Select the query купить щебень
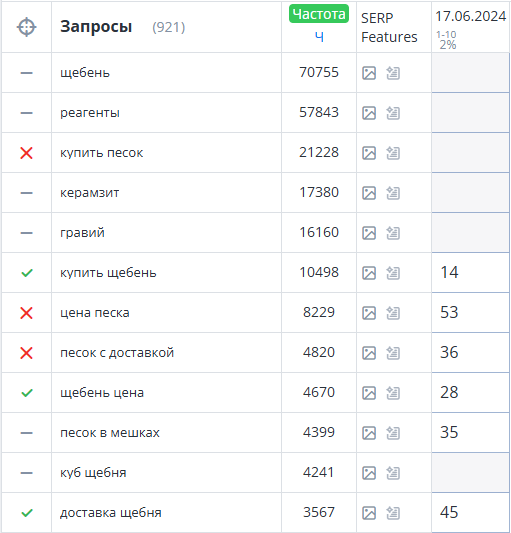Image resolution: width=511 pixels, height=533 pixels. click(x=108, y=273)
